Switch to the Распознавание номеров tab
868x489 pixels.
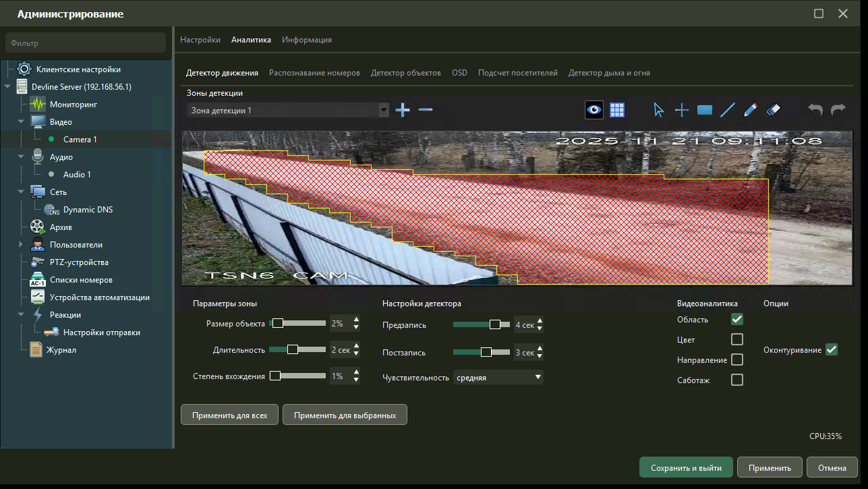314,73
